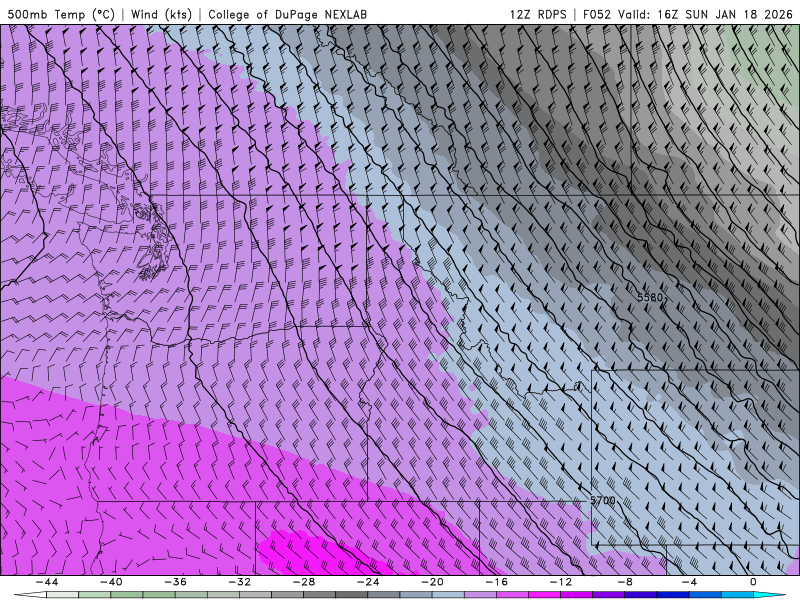800x600 pixels.
Task: Click the -12 colorbar tick label
Action: click(x=561, y=582)
